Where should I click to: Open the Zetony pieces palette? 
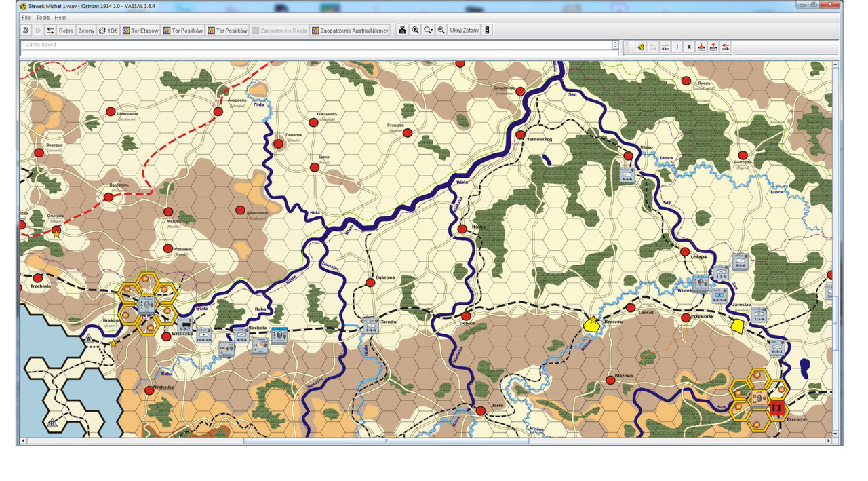(x=86, y=31)
